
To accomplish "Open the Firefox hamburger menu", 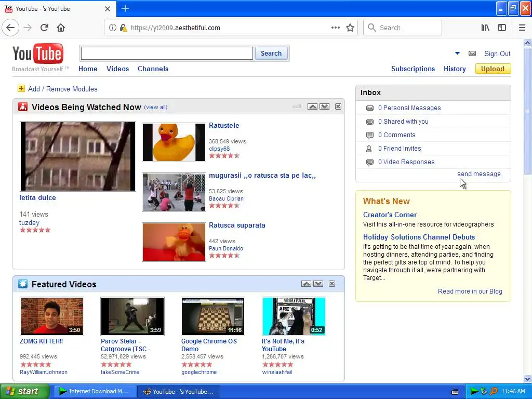I will [x=522, y=28].
